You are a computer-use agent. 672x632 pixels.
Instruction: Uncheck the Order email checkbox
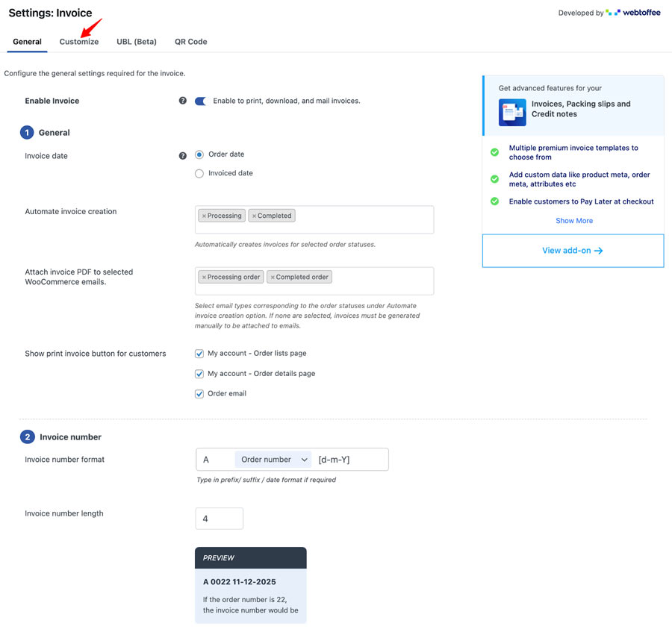[199, 394]
